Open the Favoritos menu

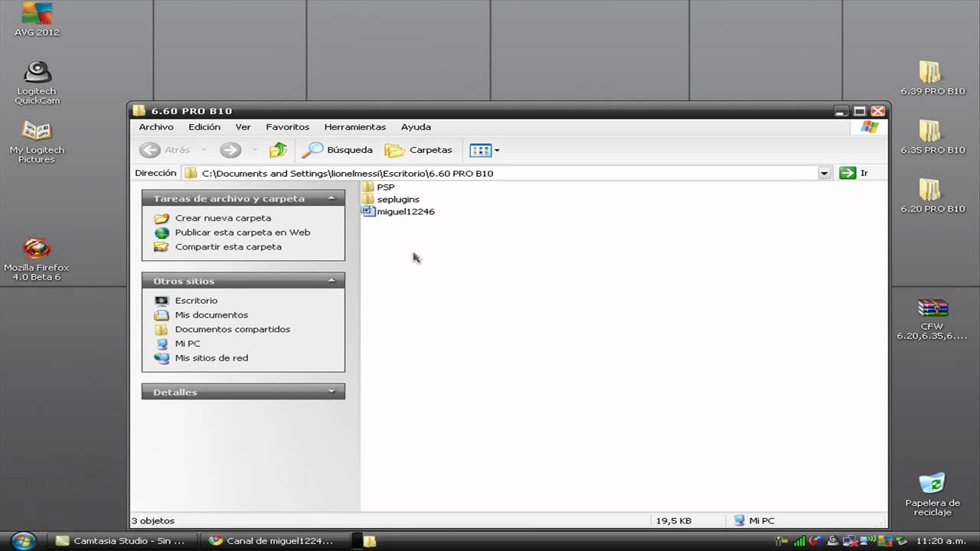point(288,127)
